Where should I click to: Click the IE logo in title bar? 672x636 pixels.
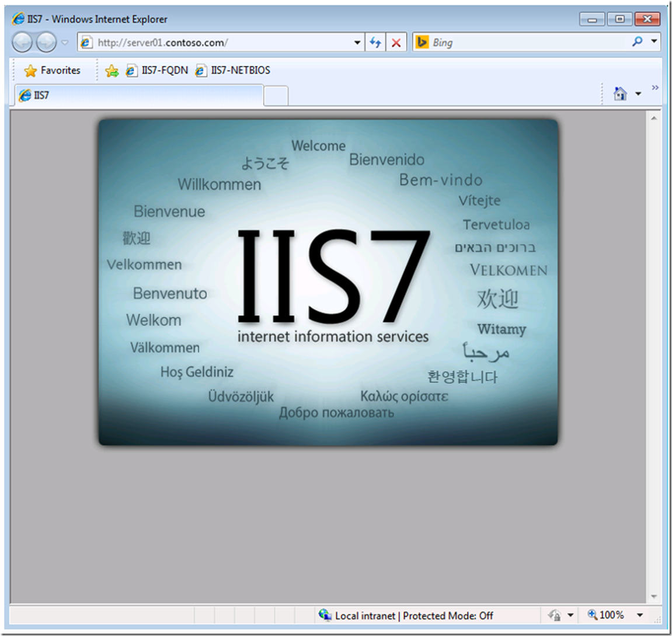pyautogui.click(x=18, y=19)
